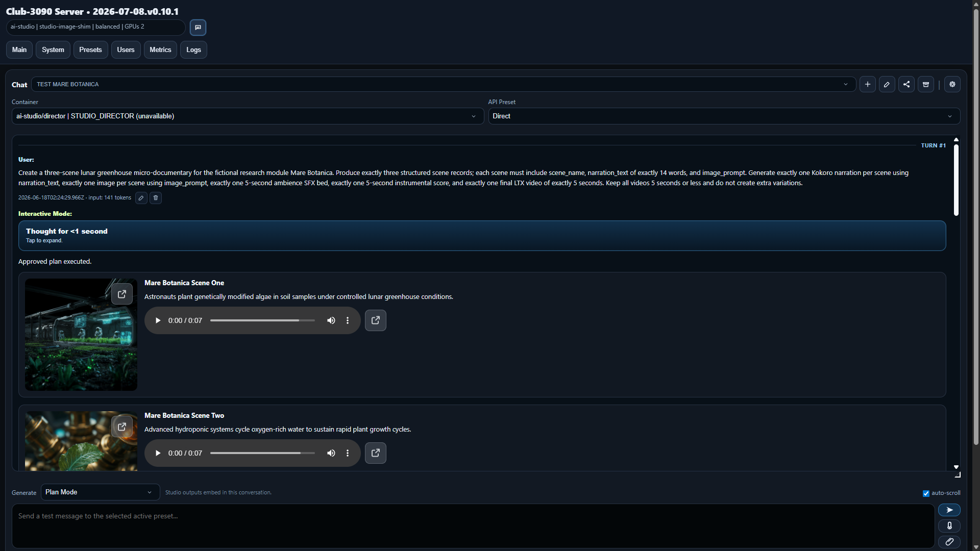Switch to the Presets tab
980x551 pixels.
point(90,50)
